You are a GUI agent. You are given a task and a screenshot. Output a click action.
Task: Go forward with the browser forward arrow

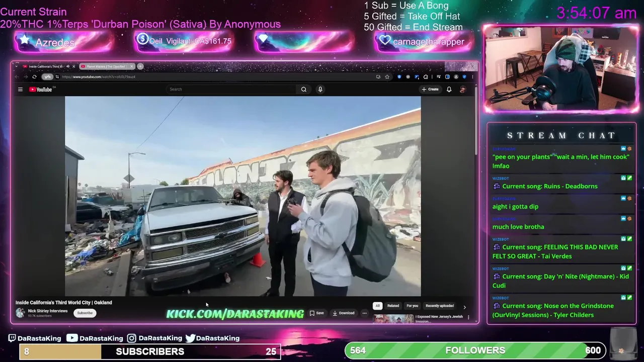click(x=25, y=77)
